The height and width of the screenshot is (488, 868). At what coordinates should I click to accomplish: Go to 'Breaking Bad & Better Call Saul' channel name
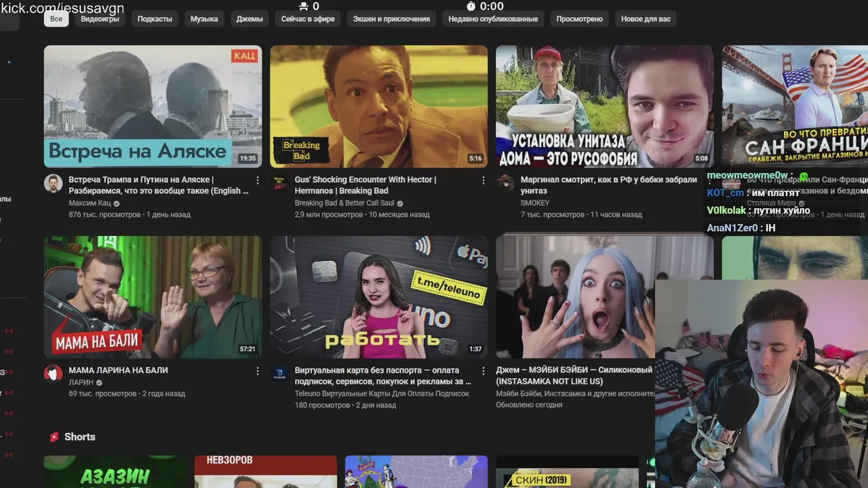point(344,203)
